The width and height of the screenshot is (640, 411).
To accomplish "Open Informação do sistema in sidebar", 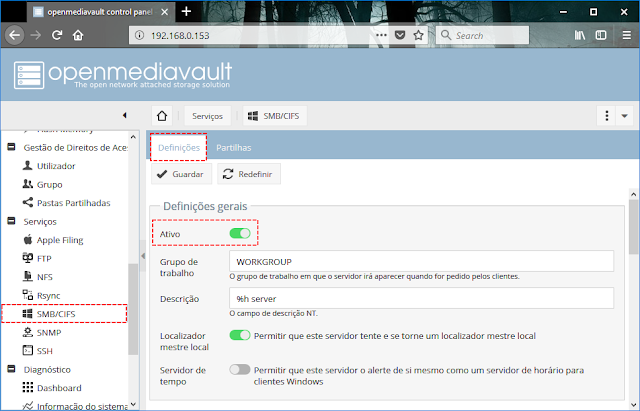I will [x=75, y=406].
